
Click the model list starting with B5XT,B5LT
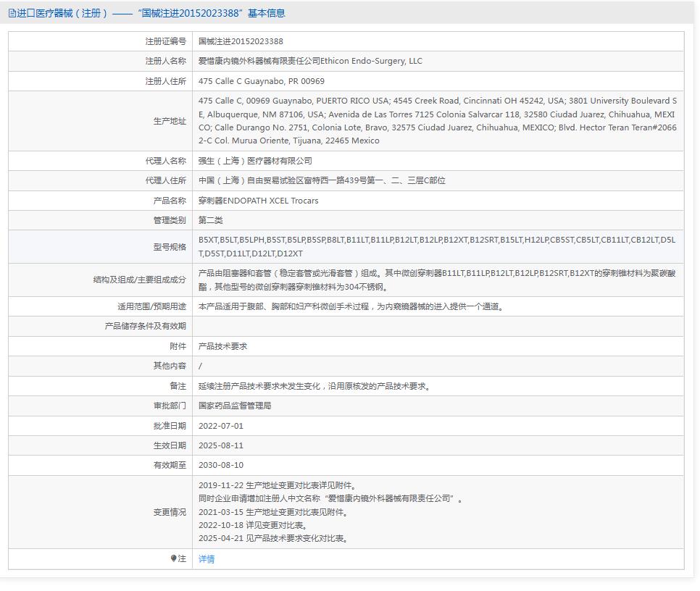click(437, 247)
